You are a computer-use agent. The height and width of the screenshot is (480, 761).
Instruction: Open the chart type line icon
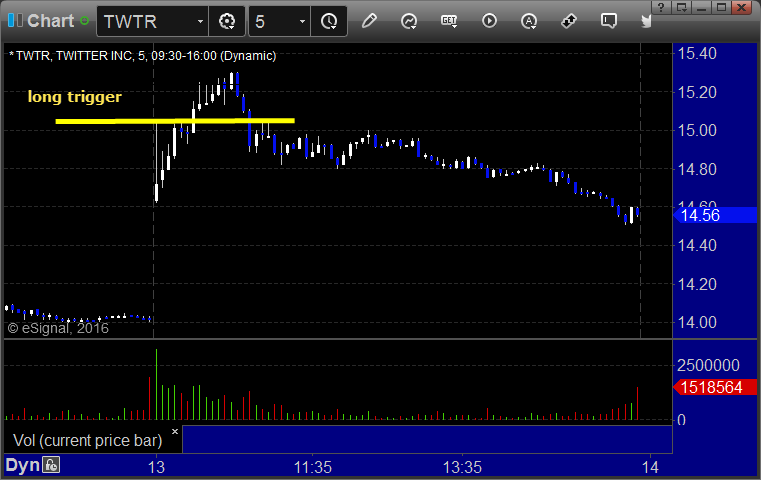pos(409,21)
